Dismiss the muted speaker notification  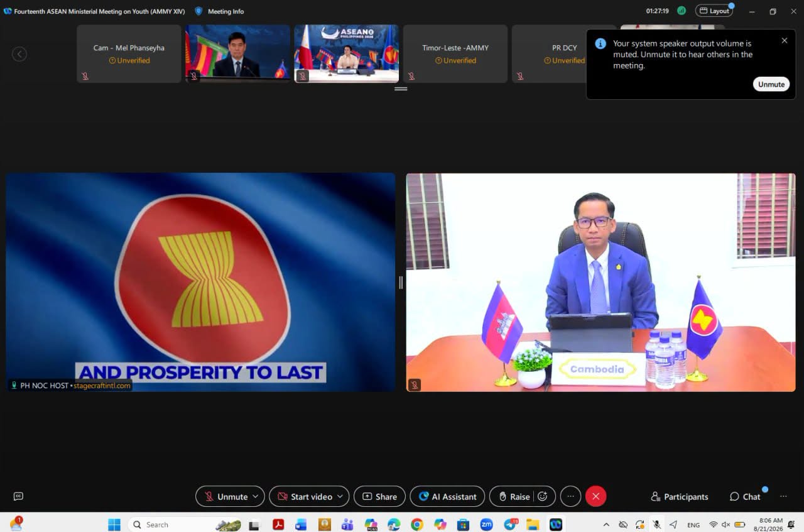tap(784, 40)
